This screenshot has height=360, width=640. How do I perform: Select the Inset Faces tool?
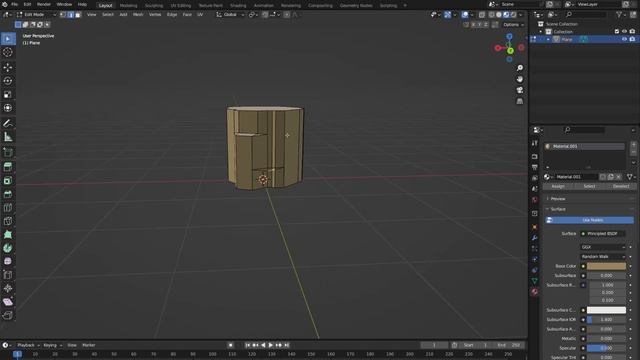click(8, 180)
